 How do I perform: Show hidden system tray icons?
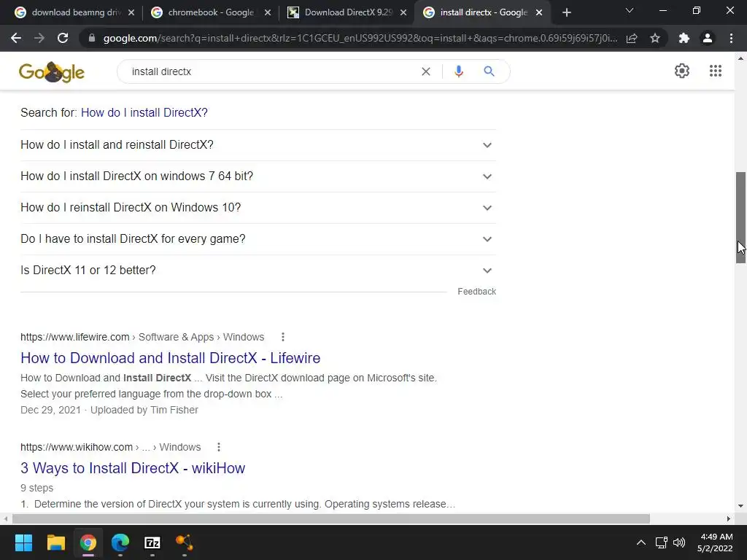coord(641,542)
